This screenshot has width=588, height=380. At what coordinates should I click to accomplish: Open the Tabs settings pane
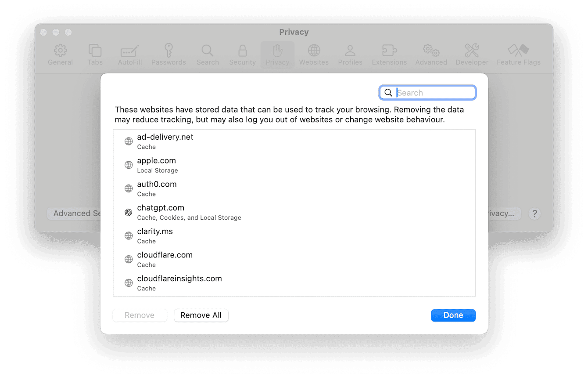(x=95, y=54)
